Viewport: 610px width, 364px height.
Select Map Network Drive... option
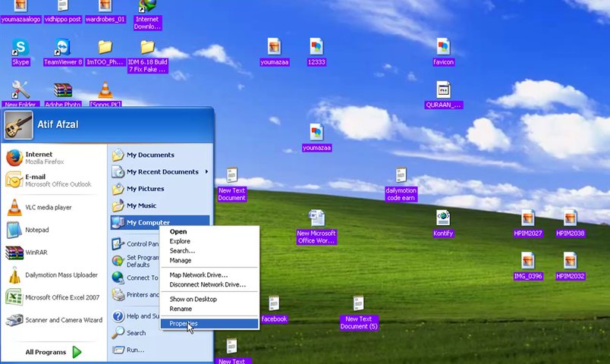209,275
